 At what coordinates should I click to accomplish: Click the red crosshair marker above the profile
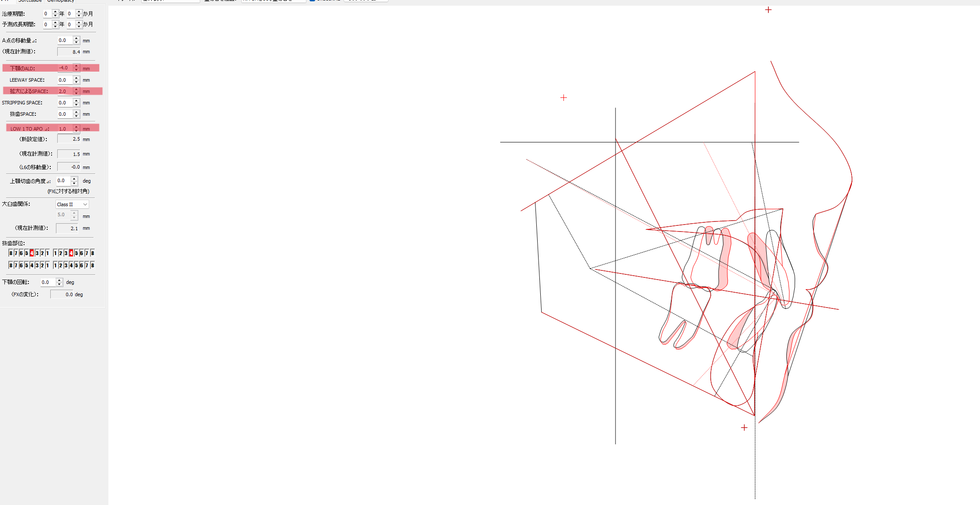768,10
